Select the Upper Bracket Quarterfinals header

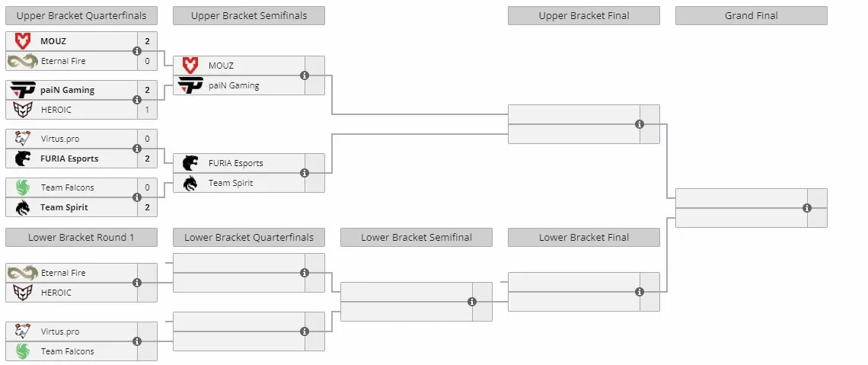[81, 15]
